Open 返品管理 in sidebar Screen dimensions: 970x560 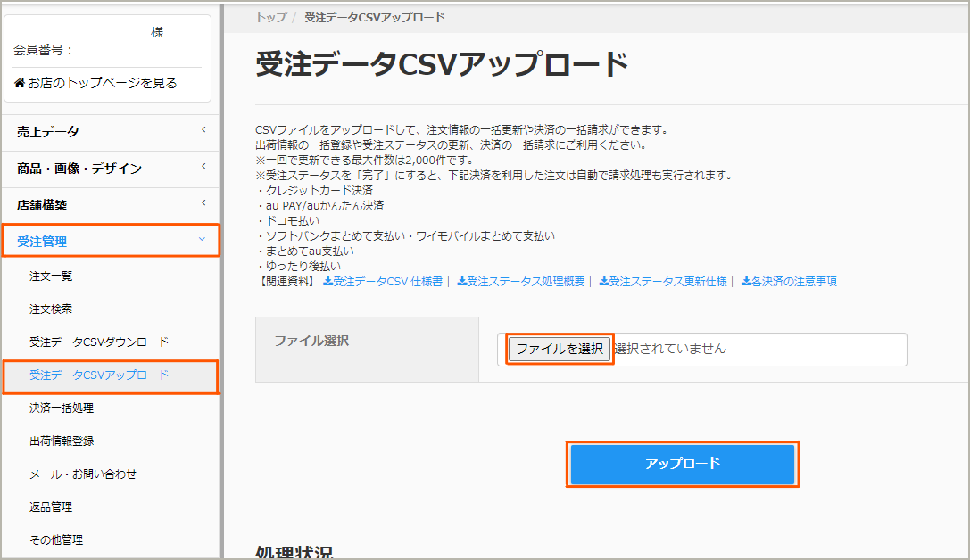(51, 506)
